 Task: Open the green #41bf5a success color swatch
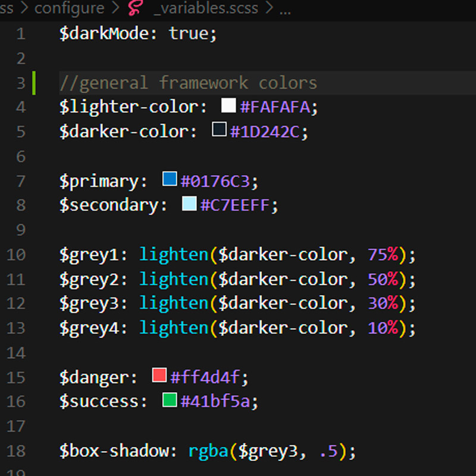(x=170, y=400)
